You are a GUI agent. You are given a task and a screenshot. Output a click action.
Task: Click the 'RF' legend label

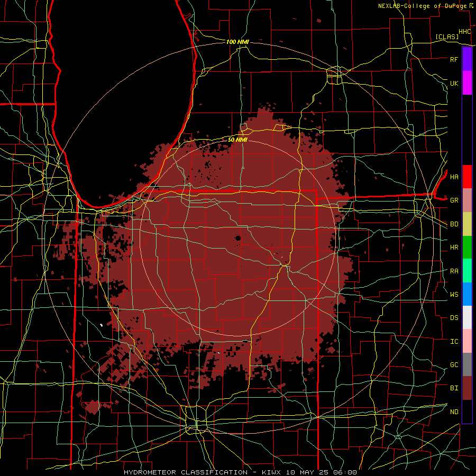[x=454, y=59]
